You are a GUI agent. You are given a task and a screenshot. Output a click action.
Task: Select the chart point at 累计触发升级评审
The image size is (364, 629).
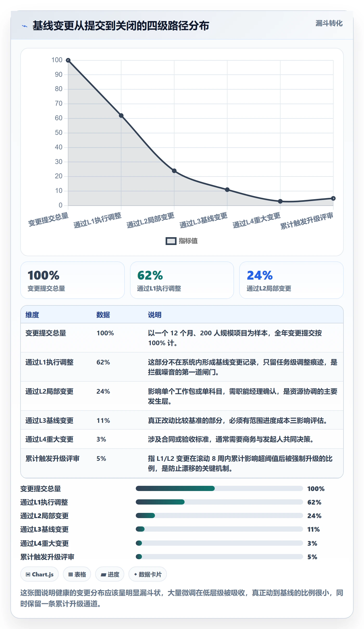pyautogui.click(x=333, y=198)
